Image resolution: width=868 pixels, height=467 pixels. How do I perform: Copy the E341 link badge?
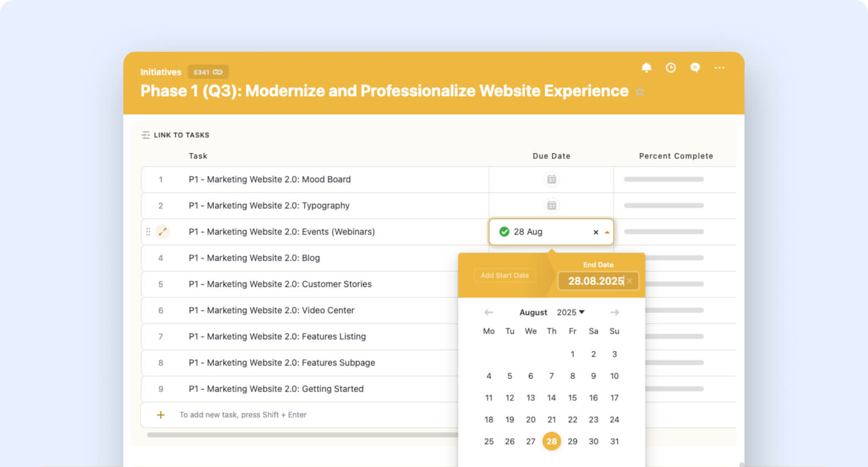click(208, 72)
